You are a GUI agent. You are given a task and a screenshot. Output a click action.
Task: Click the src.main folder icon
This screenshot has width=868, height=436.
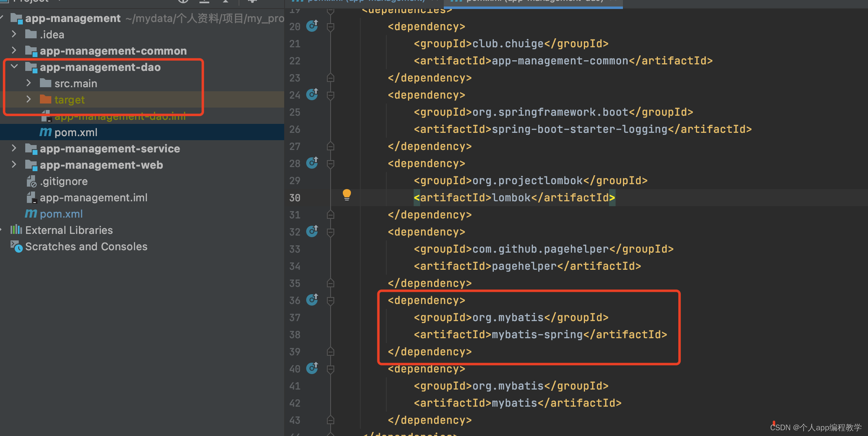46,83
